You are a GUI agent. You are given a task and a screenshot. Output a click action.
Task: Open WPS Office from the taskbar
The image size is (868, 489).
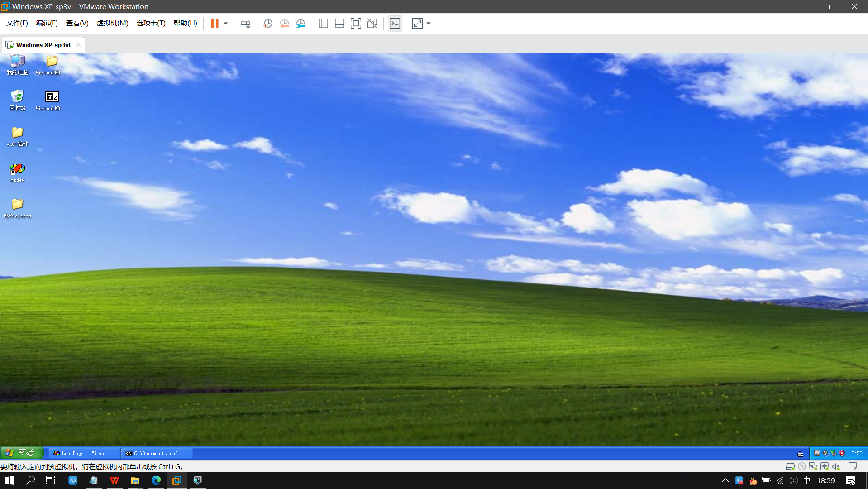pyautogui.click(x=114, y=480)
